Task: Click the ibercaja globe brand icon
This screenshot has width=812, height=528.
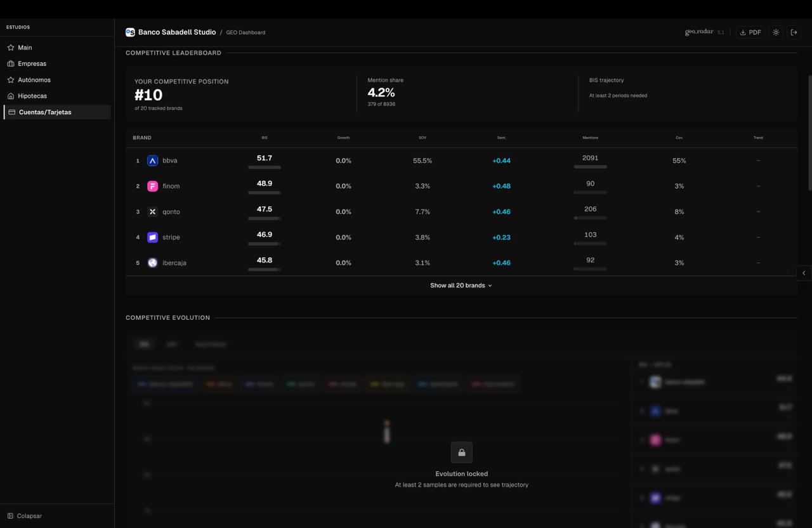Action: tap(152, 263)
